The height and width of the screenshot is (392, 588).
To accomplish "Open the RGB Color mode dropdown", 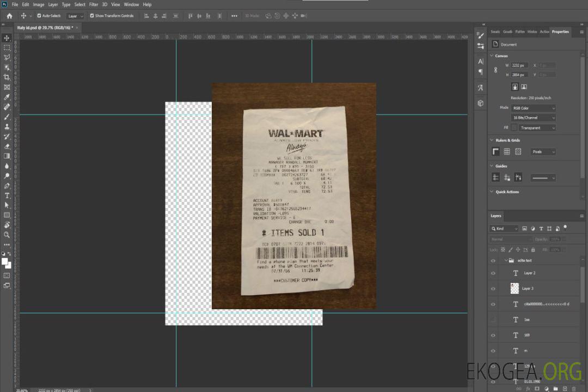I will pos(533,108).
